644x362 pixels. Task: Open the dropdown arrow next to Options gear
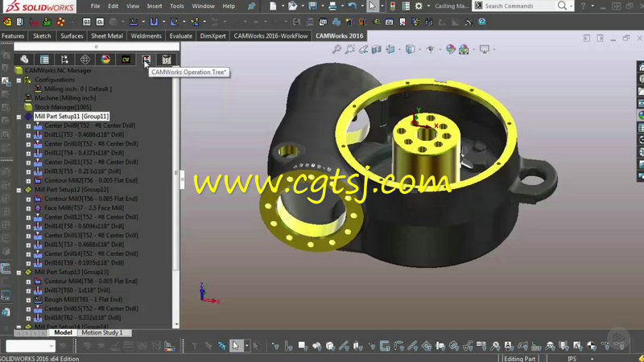tap(428, 6)
